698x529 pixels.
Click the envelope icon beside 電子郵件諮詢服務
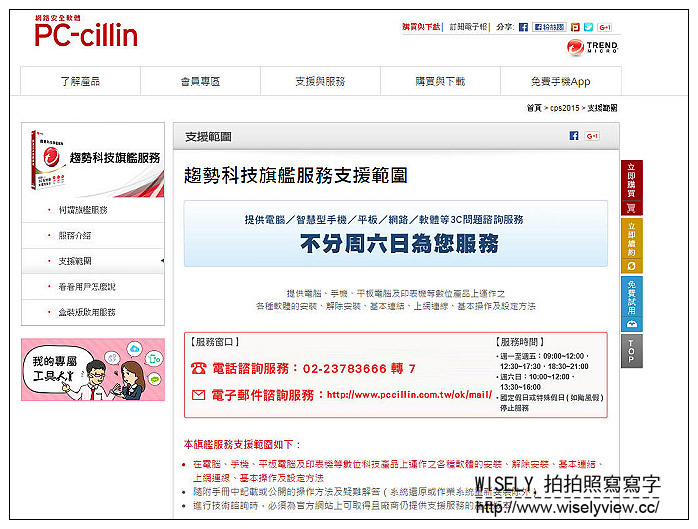pos(199,395)
